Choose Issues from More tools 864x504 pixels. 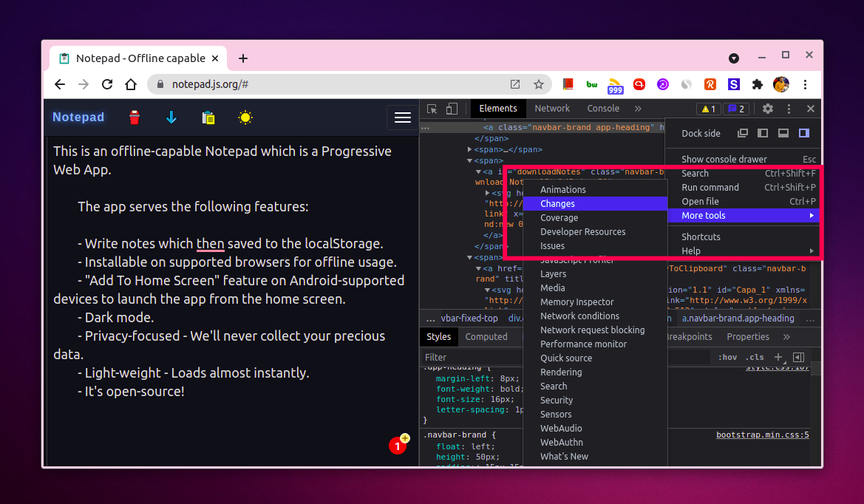(595, 245)
